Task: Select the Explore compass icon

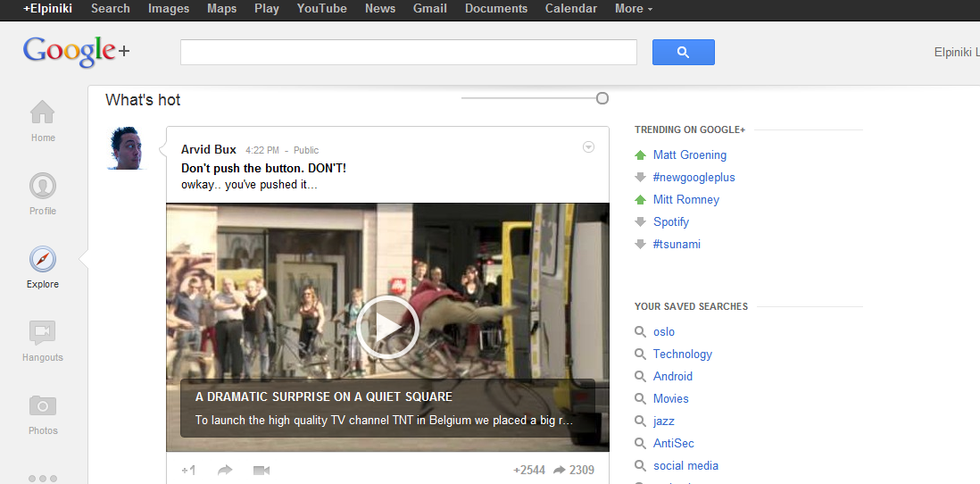Action: coord(43,259)
